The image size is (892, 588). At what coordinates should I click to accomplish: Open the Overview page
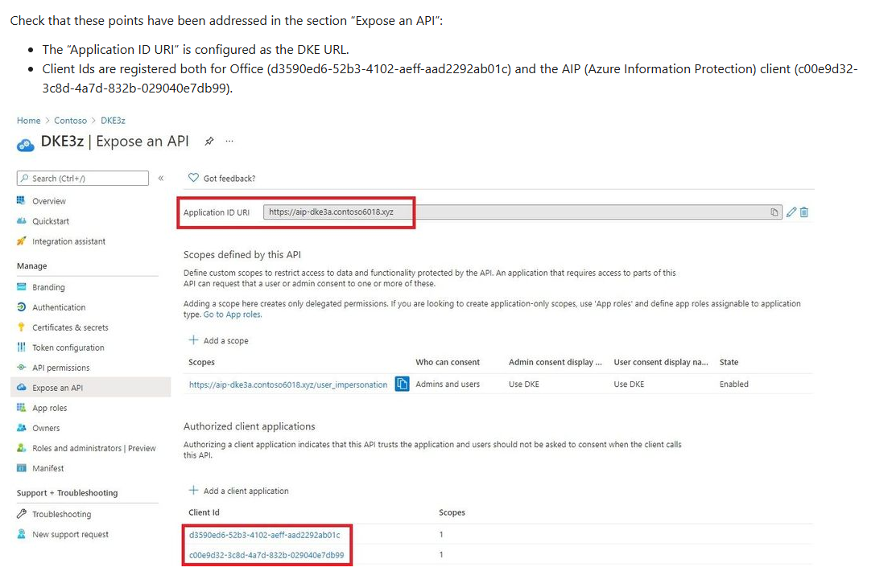point(49,201)
